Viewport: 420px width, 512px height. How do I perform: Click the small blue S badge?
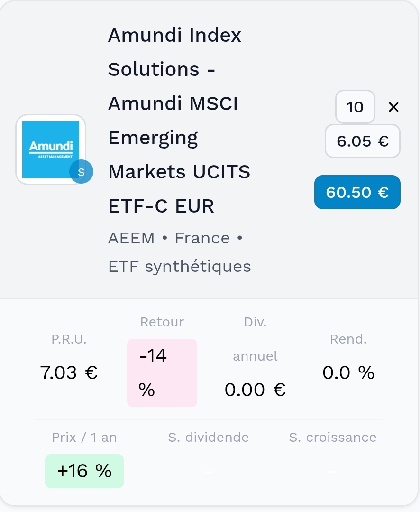coord(81,172)
